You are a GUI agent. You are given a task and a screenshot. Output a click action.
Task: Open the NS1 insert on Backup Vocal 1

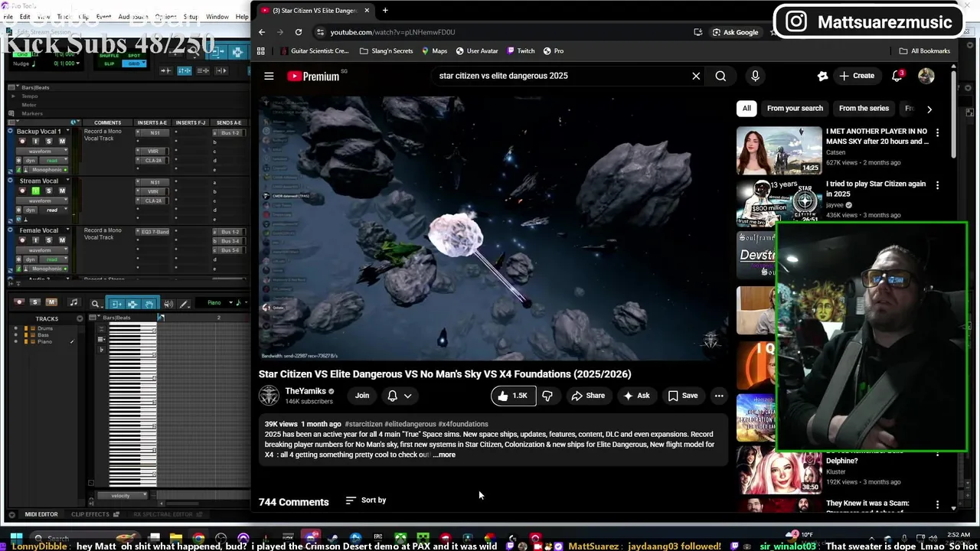155,132
